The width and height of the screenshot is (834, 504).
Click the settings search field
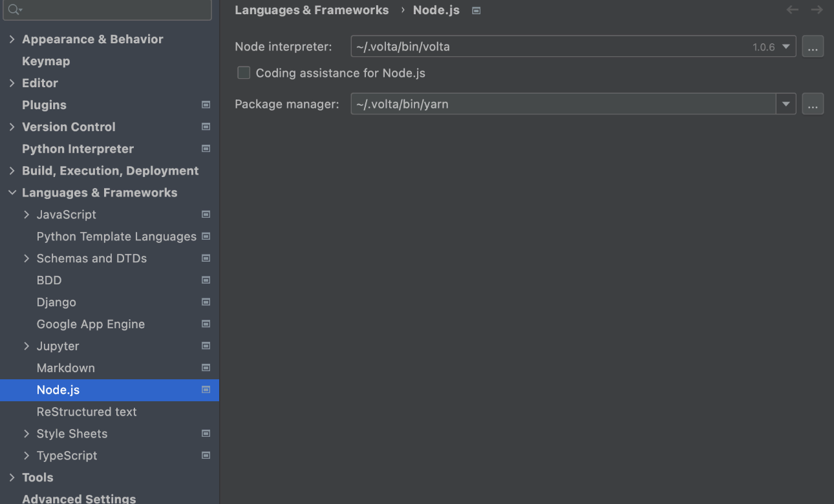(x=107, y=10)
